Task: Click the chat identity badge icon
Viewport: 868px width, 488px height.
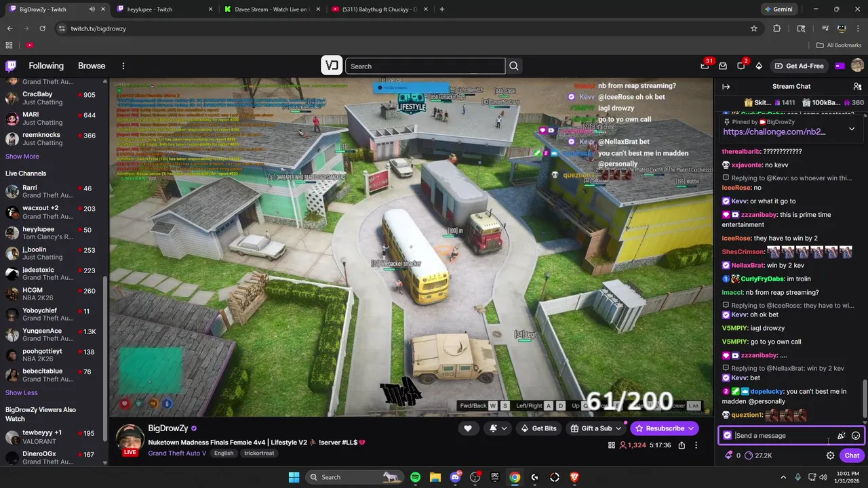Action: coord(728,436)
